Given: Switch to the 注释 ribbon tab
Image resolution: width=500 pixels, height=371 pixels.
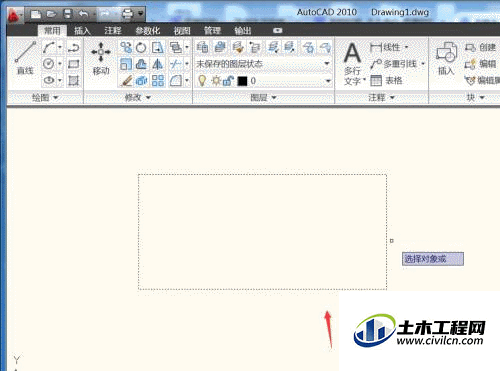Looking at the screenshot, I should (113, 31).
